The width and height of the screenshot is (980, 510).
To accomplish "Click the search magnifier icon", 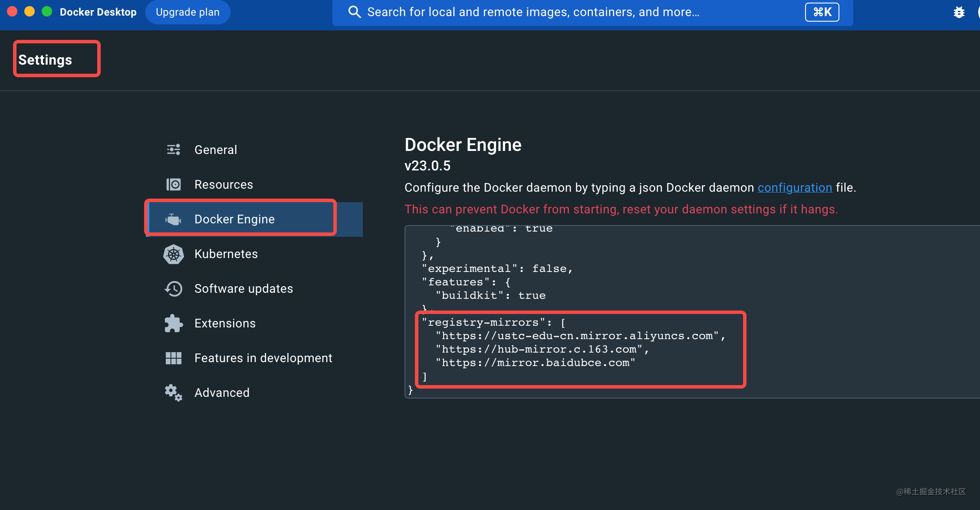I will [x=355, y=12].
